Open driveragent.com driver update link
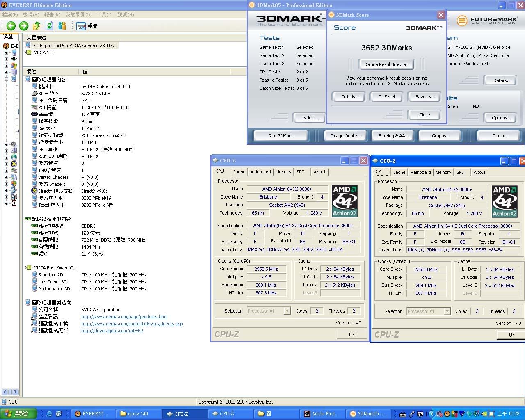Screen dimensions: 525x420 112,331
